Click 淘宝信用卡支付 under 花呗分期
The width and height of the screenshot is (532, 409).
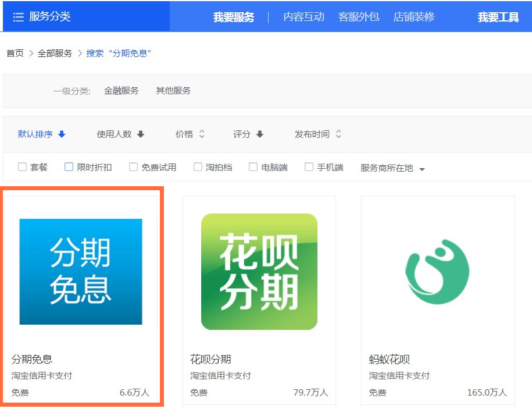tap(220, 375)
